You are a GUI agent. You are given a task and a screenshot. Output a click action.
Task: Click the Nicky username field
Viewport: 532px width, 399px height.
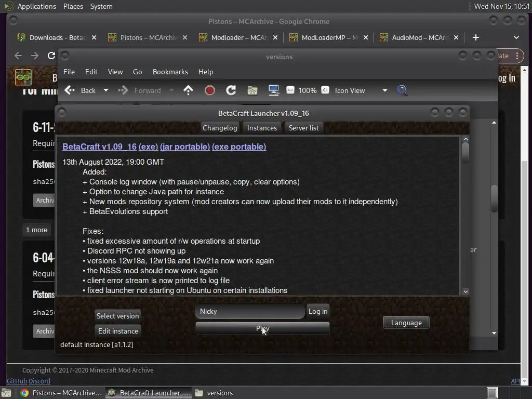pos(250,312)
